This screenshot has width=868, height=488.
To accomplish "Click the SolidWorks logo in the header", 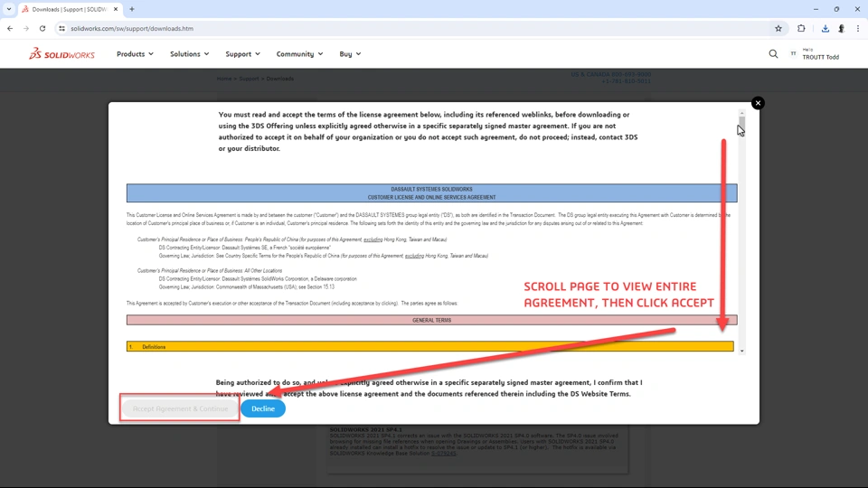I will (62, 53).
